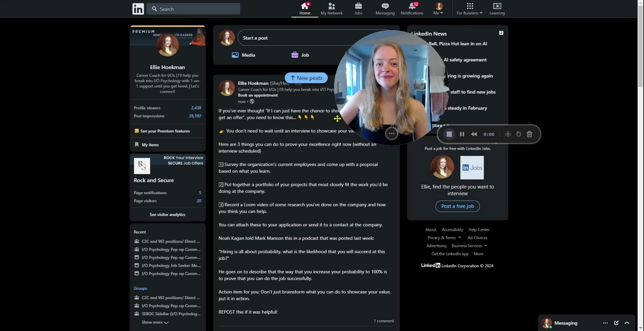This screenshot has height=331, width=644.
Task: Open Advertising footer link
Action: [436, 246]
